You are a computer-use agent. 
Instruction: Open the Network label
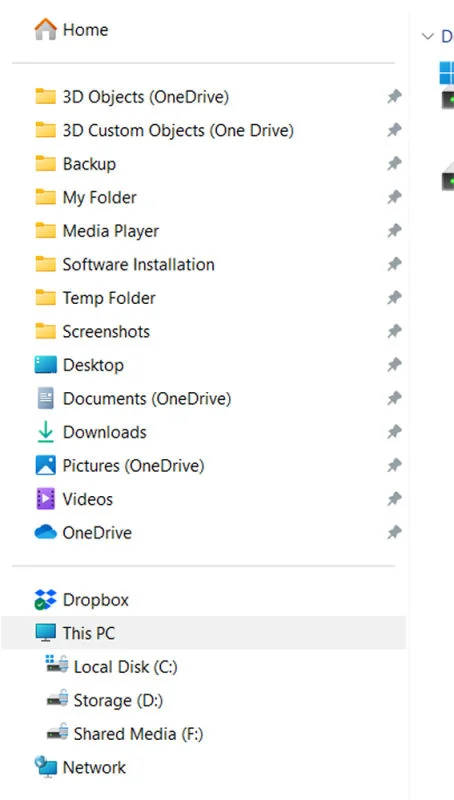[x=94, y=767]
